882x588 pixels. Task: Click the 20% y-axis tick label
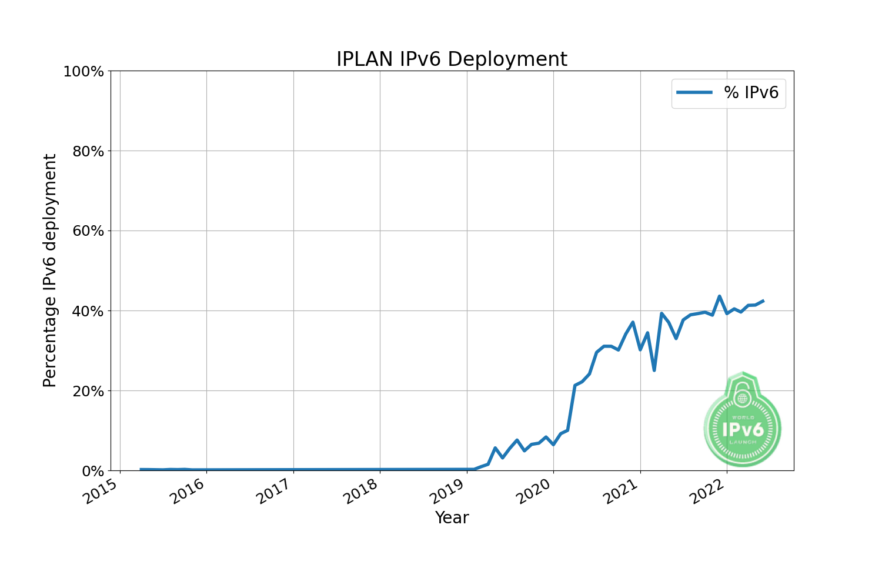click(87, 391)
